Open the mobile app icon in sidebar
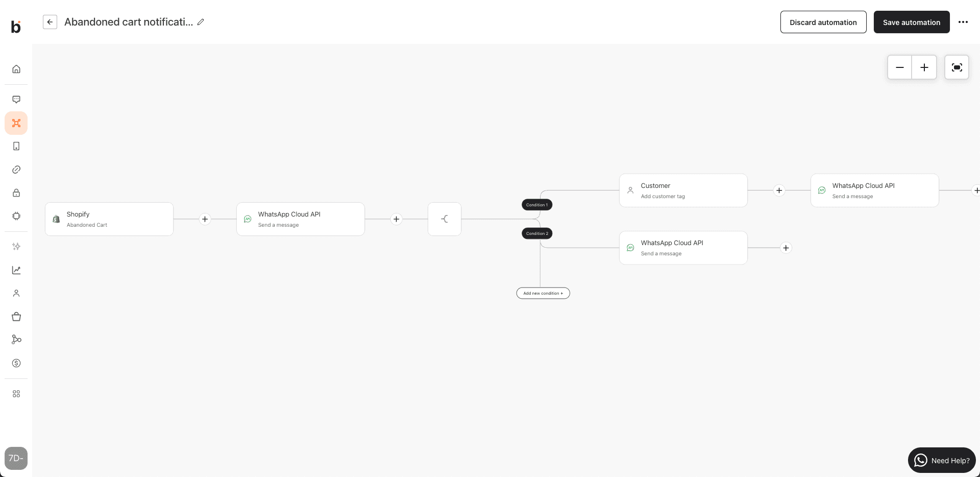 (16, 146)
